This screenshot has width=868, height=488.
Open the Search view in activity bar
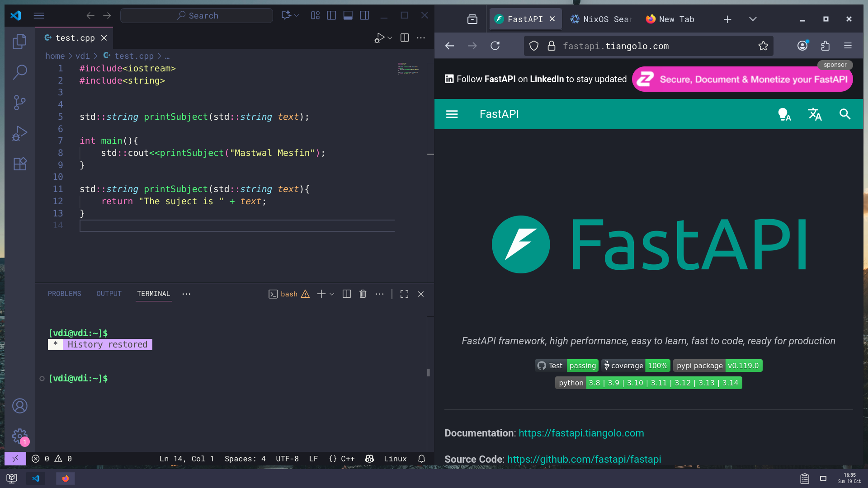point(19,72)
